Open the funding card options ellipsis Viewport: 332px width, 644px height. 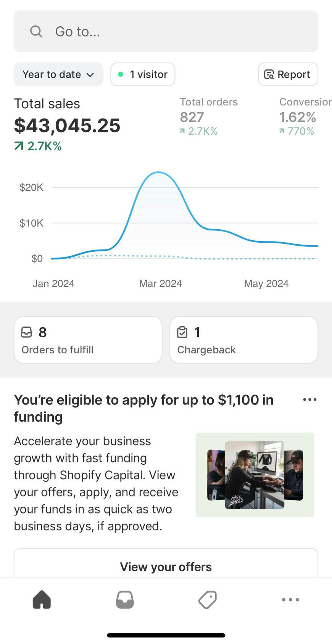coord(309,400)
